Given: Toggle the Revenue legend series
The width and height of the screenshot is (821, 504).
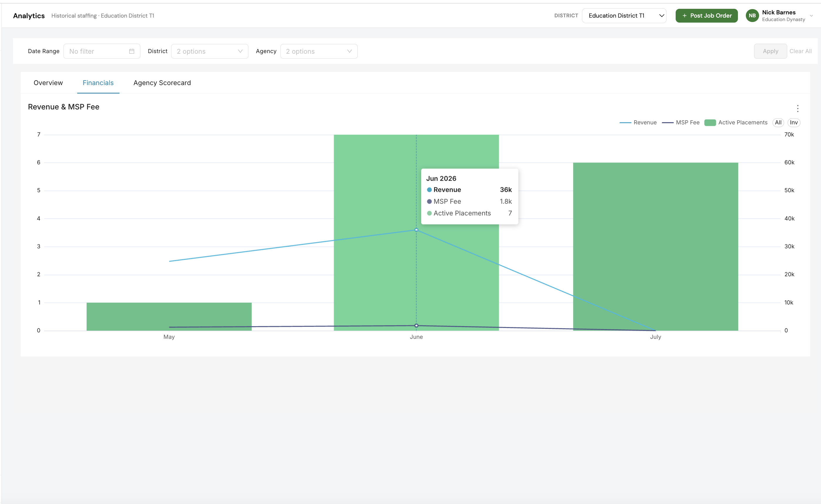Looking at the screenshot, I should 638,123.
